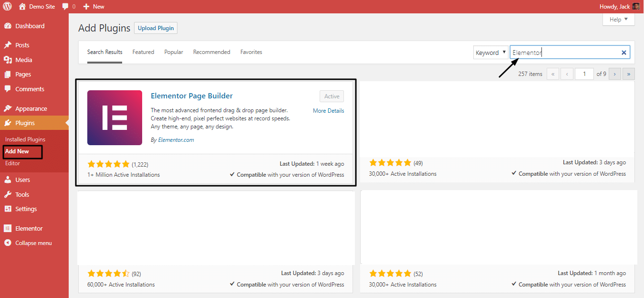The width and height of the screenshot is (644, 298).
Task: Expand the Keyword search type dropdown
Action: coord(491,53)
